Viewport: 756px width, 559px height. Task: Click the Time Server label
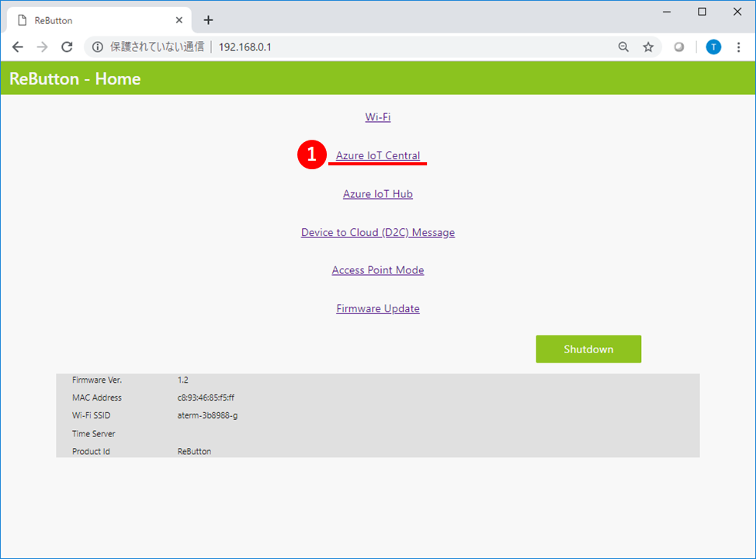pyautogui.click(x=94, y=433)
